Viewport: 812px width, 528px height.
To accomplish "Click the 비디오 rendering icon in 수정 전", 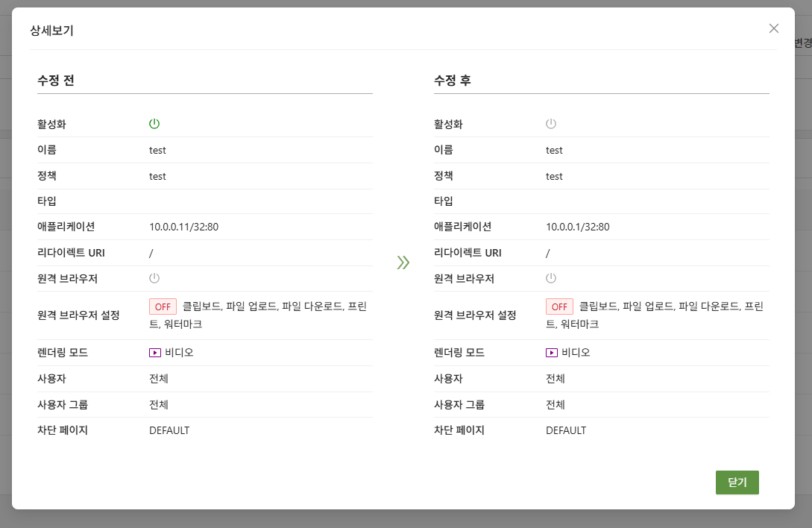I will [x=155, y=353].
